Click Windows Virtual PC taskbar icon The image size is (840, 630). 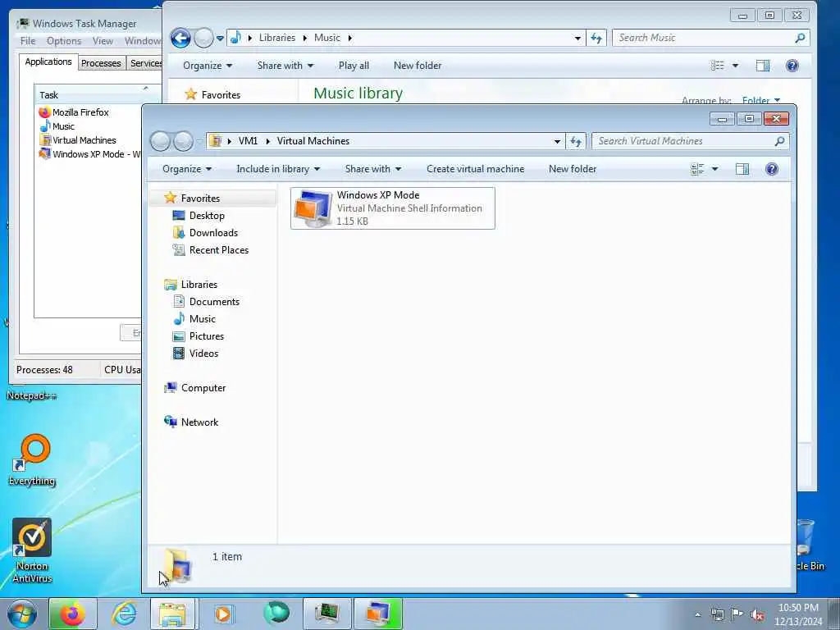click(x=377, y=614)
